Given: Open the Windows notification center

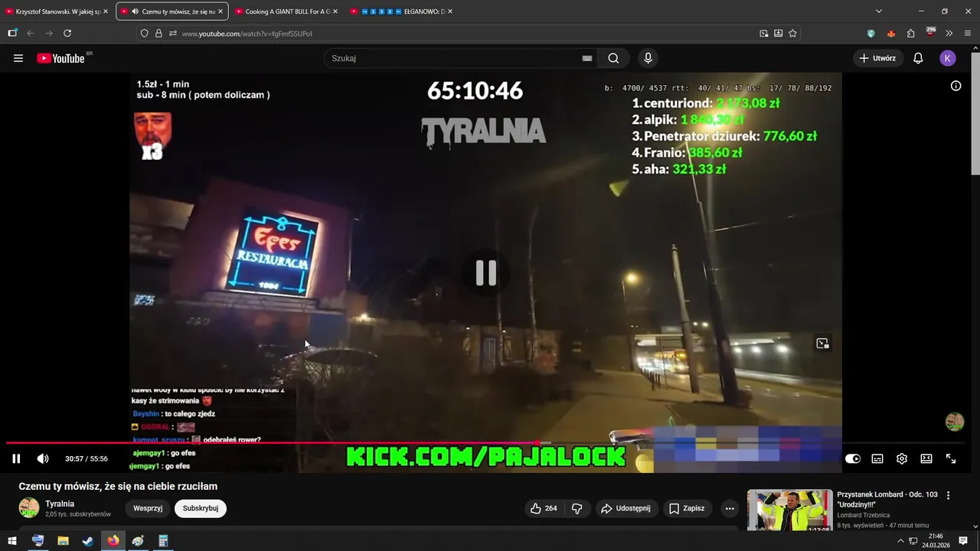Looking at the screenshot, I should pyautogui.click(x=963, y=541).
